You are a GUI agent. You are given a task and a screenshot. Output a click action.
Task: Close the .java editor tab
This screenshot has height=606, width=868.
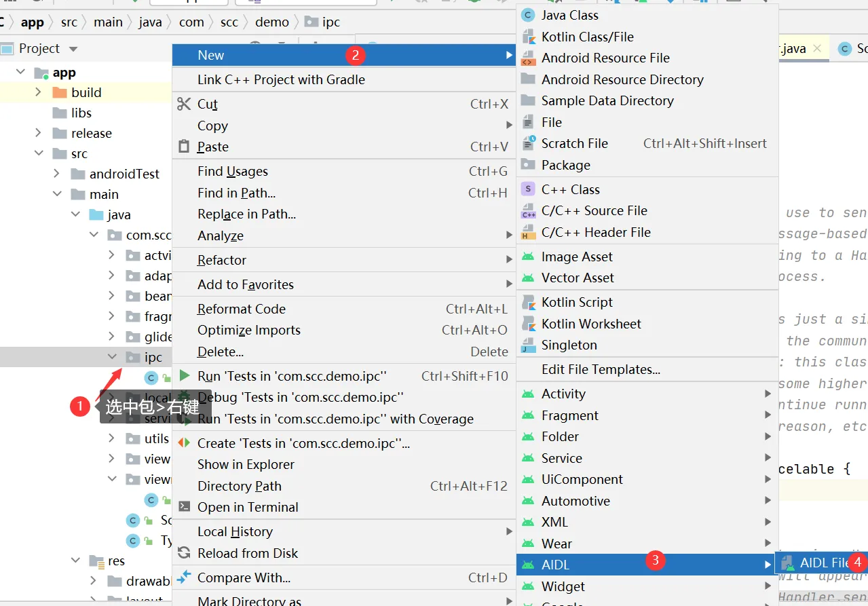(x=817, y=48)
